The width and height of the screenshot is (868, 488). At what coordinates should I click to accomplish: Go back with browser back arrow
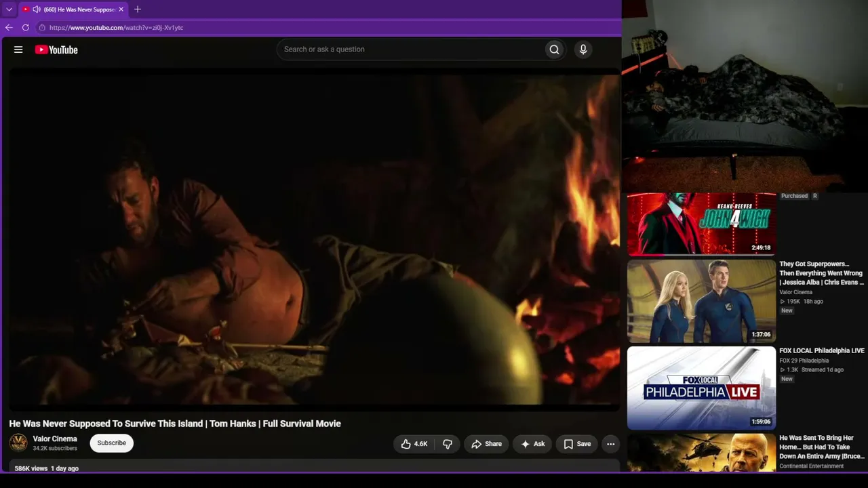9,28
